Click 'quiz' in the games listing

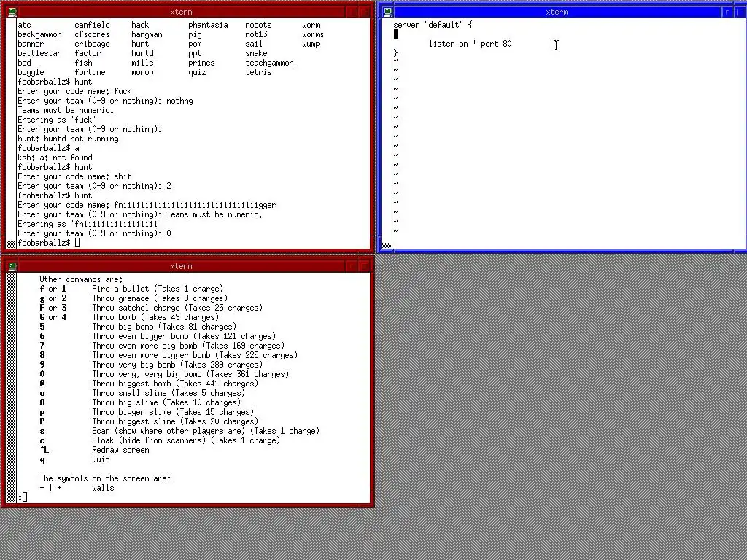pos(197,72)
